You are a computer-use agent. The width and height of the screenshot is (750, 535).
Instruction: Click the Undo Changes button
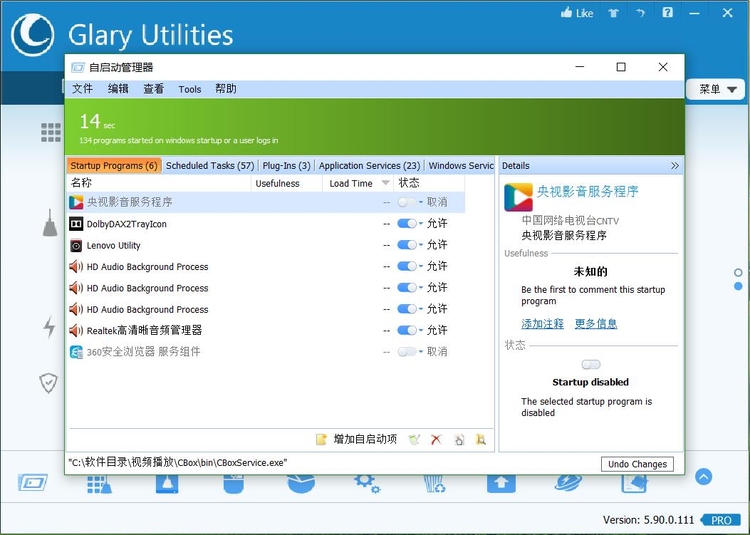pos(638,464)
